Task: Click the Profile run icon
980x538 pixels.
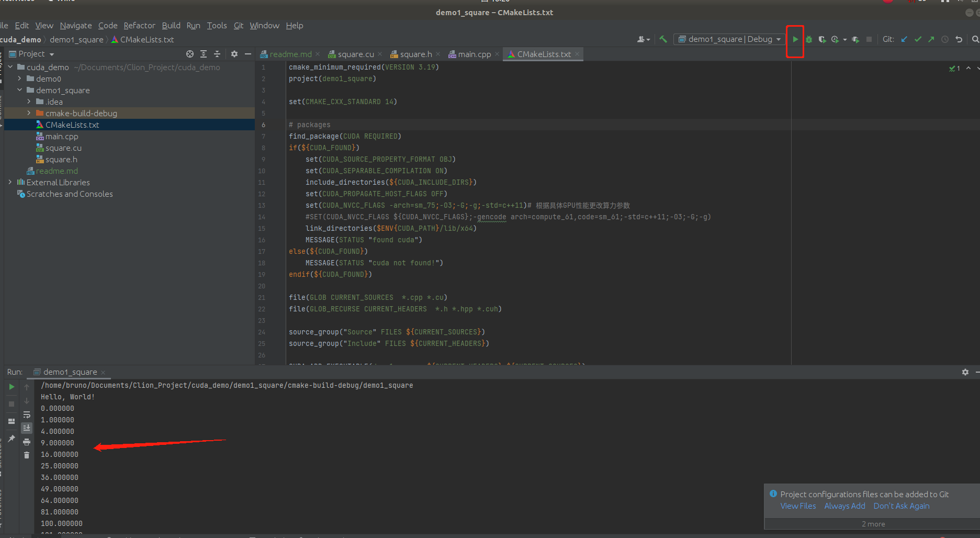Action: [835, 39]
